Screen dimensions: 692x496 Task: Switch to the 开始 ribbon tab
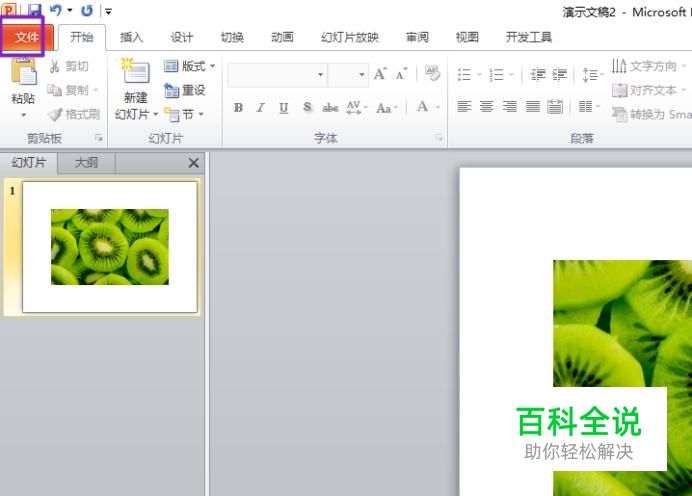pos(82,38)
